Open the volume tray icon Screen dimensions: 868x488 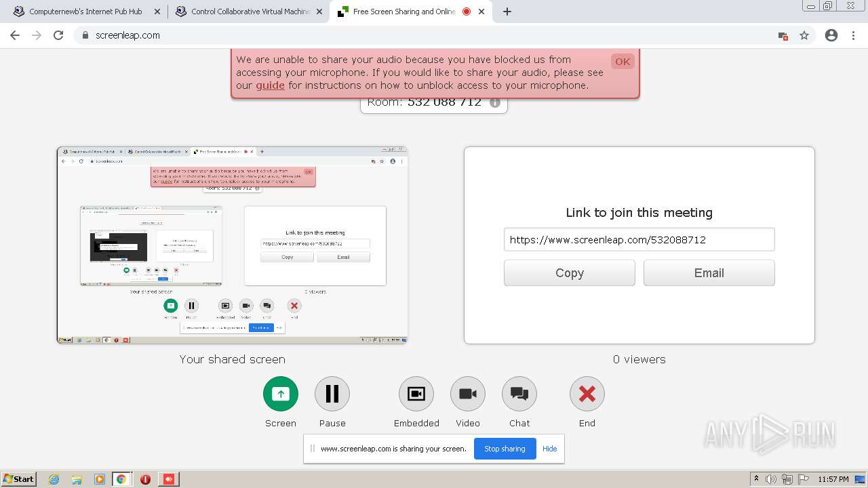pos(771,479)
